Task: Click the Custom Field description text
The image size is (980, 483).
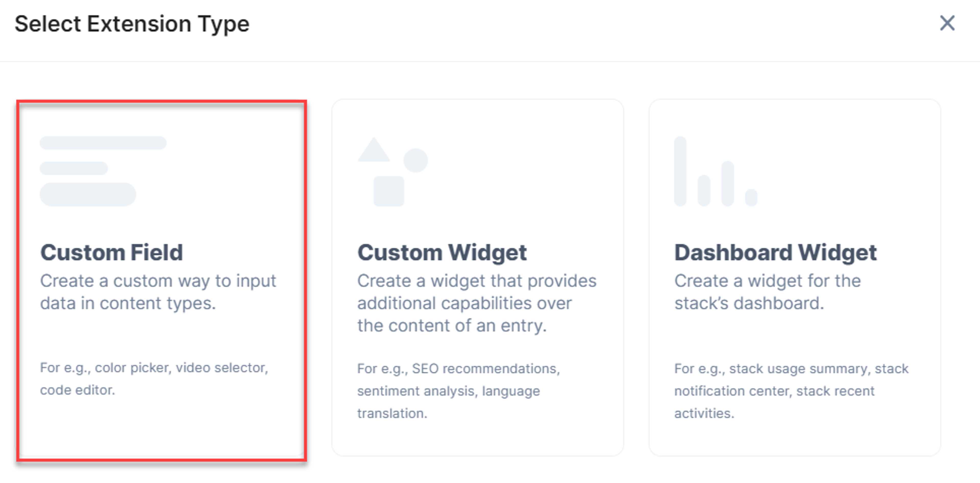Action: (158, 292)
